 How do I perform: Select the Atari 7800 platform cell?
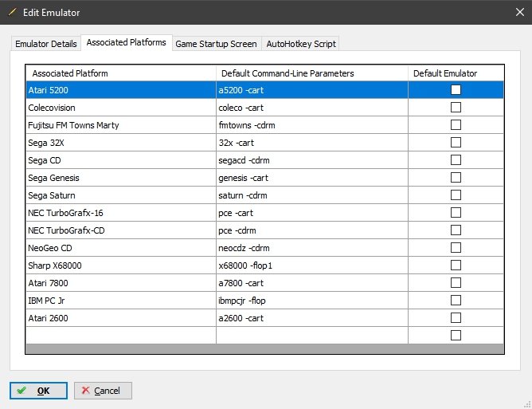[121, 283]
